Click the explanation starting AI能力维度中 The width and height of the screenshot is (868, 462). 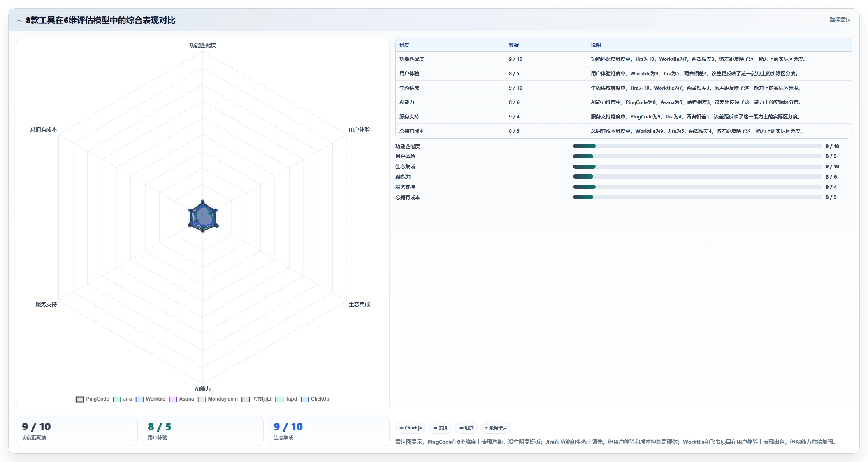click(x=696, y=102)
